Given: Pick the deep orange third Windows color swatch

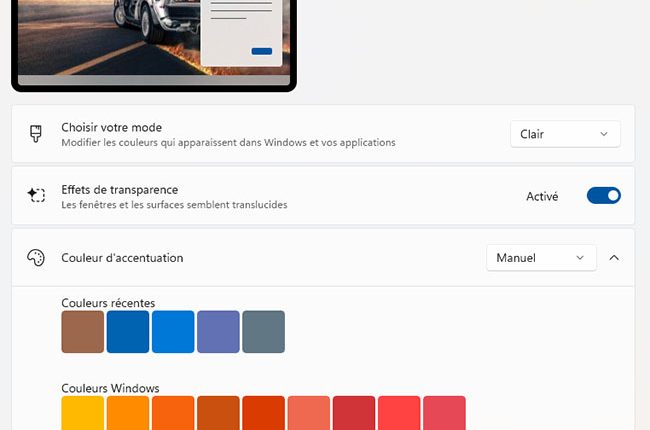Looking at the screenshot, I should 173,413.
